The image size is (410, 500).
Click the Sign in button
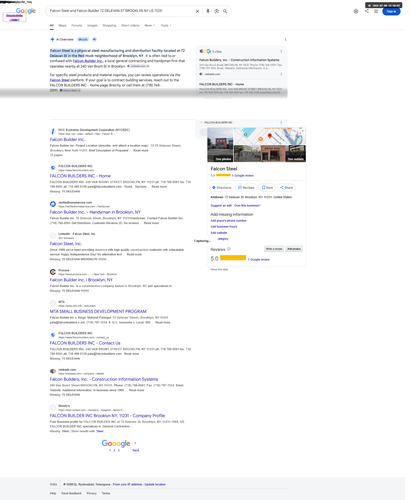pos(391,11)
